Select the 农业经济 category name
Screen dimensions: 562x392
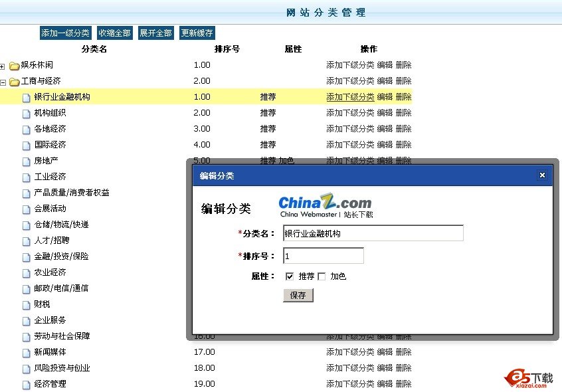pos(50,272)
